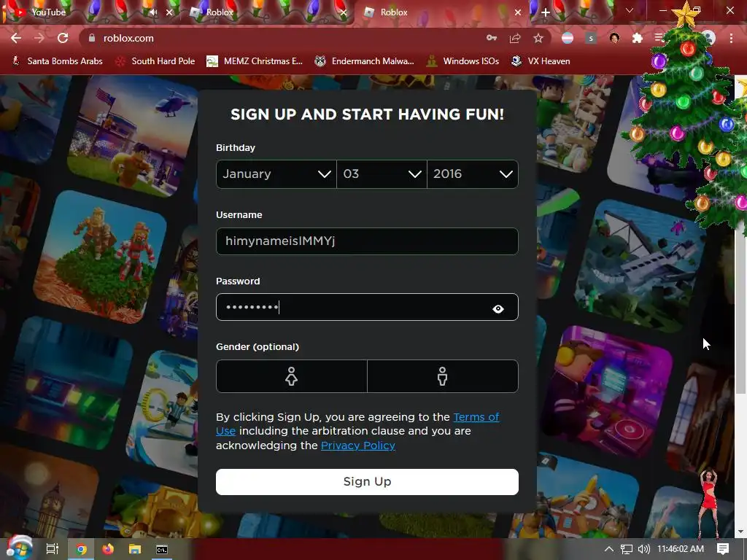Open the Windows Start button
The width and height of the screenshot is (747, 560).
tap(18, 548)
